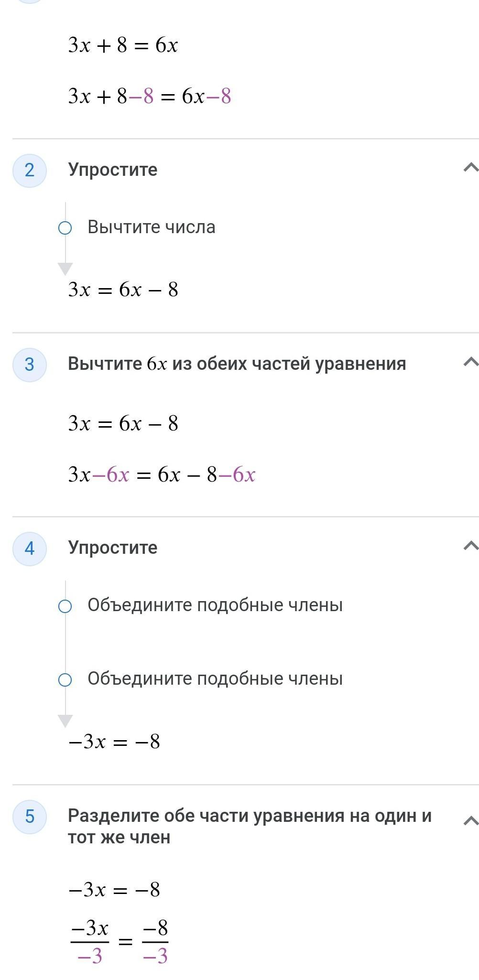The image size is (479, 980).
Task: Select second Объедините подобные члены circle
Action: click(65, 680)
